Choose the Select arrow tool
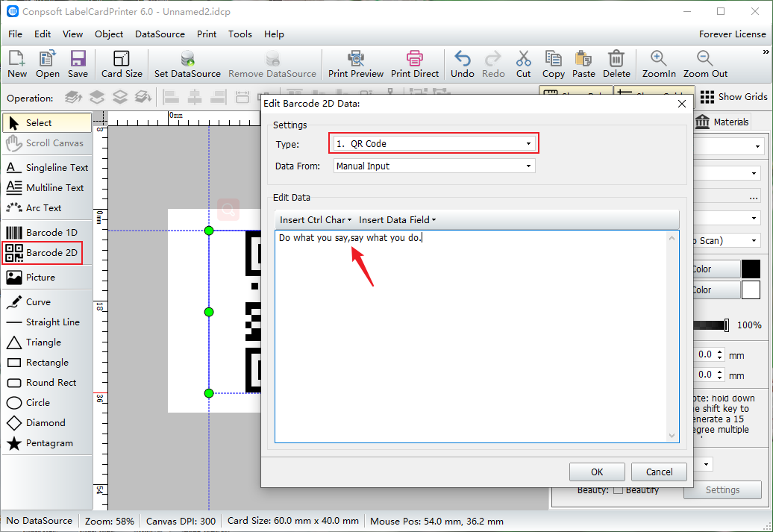 [47, 123]
